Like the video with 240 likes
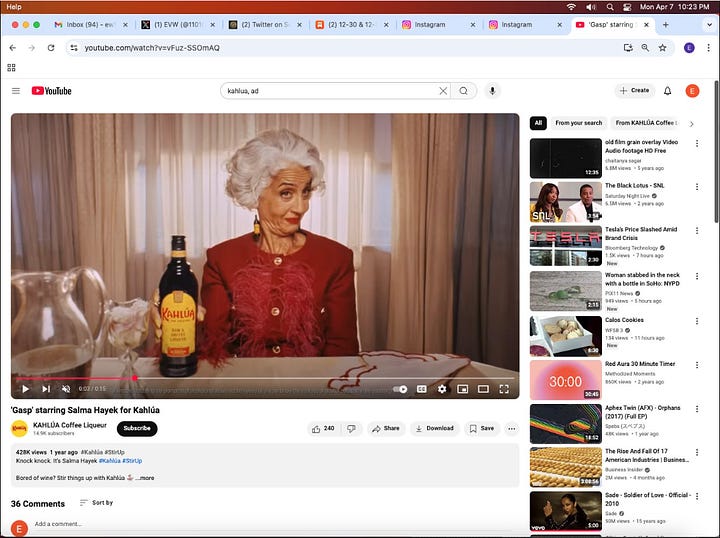The image size is (720, 538). [x=323, y=428]
